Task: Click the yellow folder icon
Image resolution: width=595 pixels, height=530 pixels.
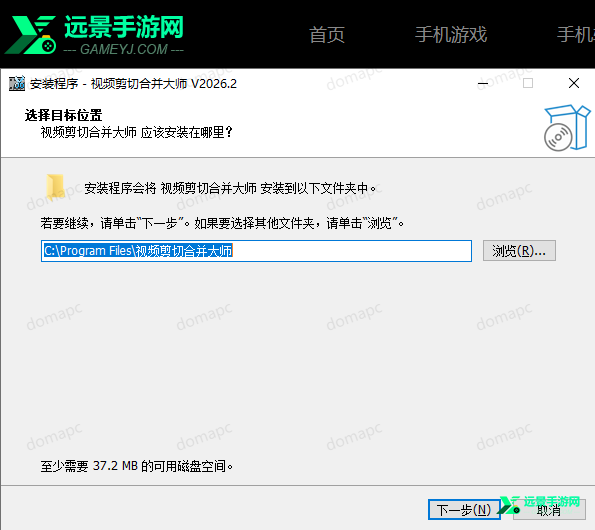Action: pyautogui.click(x=55, y=187)
